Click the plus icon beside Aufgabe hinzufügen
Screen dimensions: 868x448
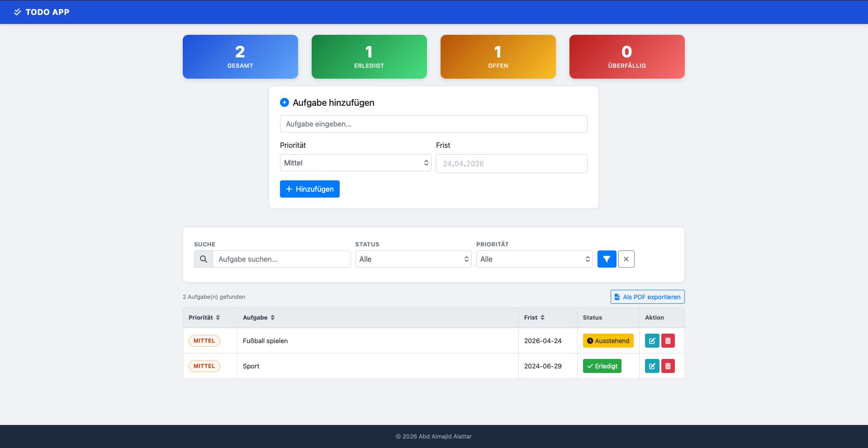point(285,103)
